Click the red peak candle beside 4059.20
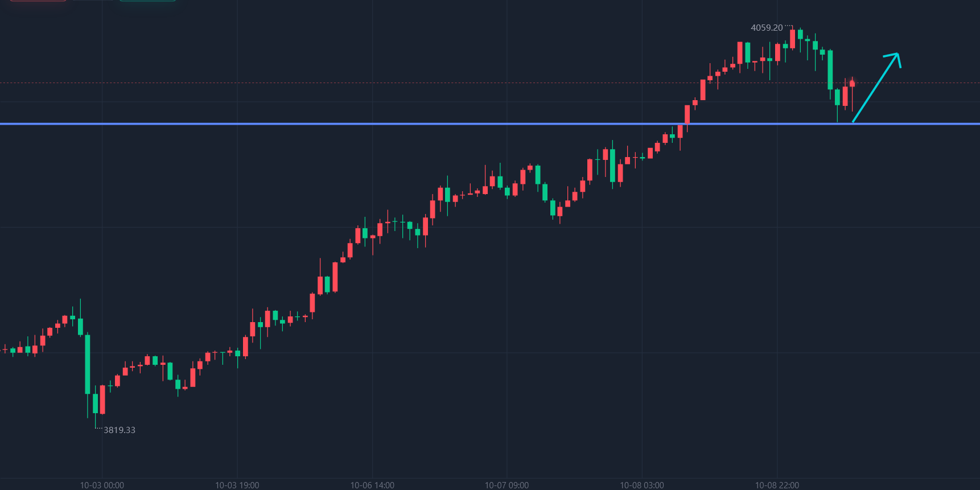This screenshot has width=980, height=490. coord(792,39)
